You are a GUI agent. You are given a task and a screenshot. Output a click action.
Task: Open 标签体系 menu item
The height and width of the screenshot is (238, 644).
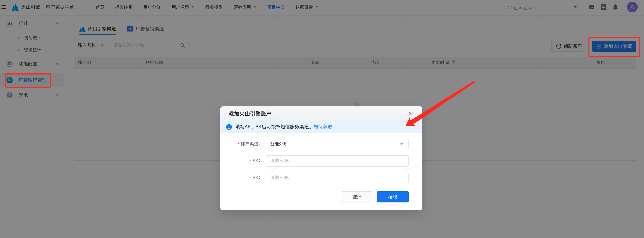pyautogui.click(x=124, y=7)
